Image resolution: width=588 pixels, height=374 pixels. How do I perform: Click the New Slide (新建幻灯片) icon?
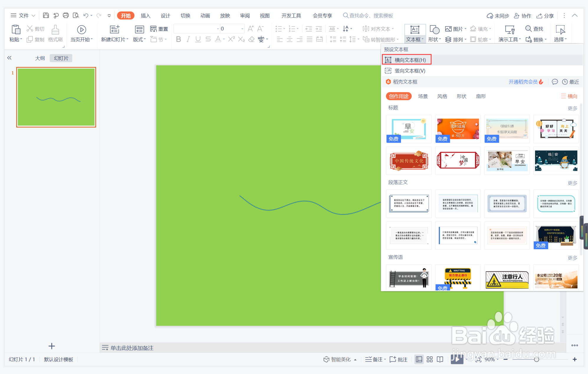point(114,29)
